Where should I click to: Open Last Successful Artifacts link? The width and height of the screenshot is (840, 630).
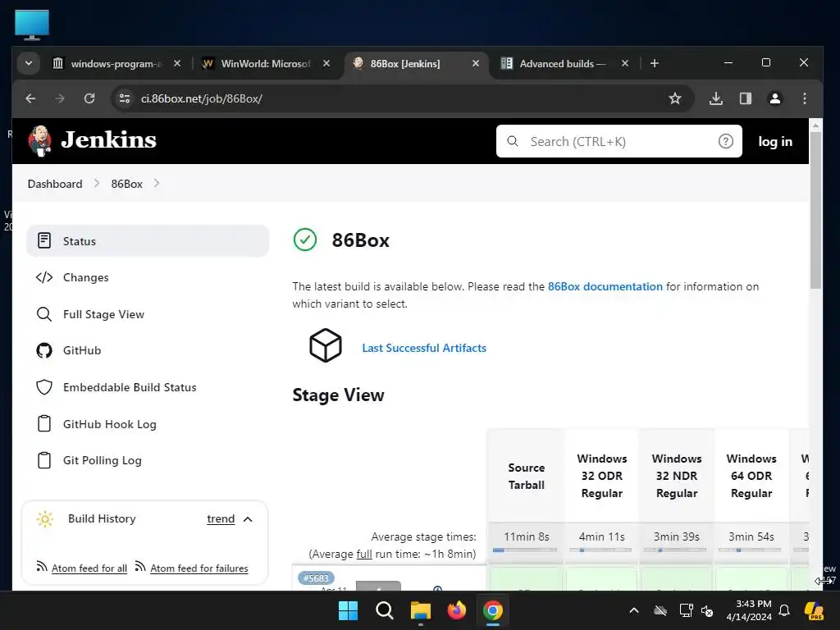click(x=424, y=348)
